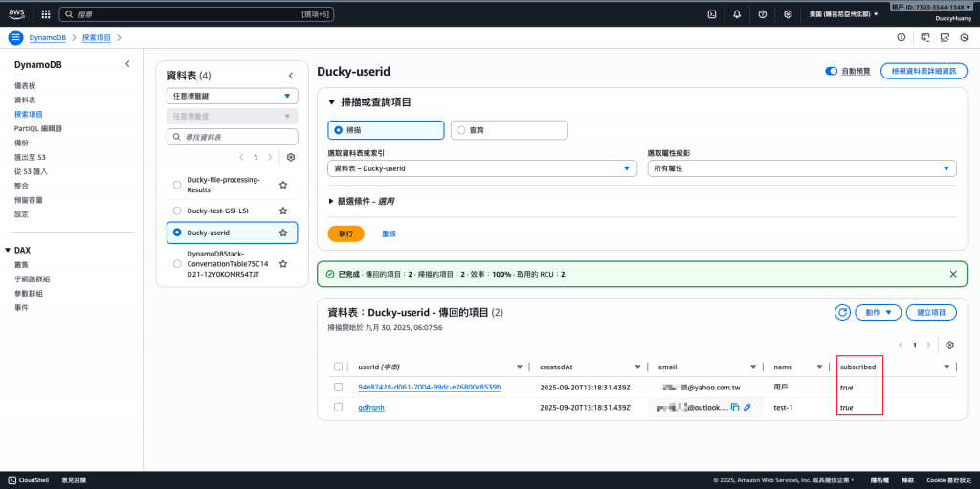The image size is (980, 489).
Task: Open attribute projection dropdown
Action: [x=802, y=168]
